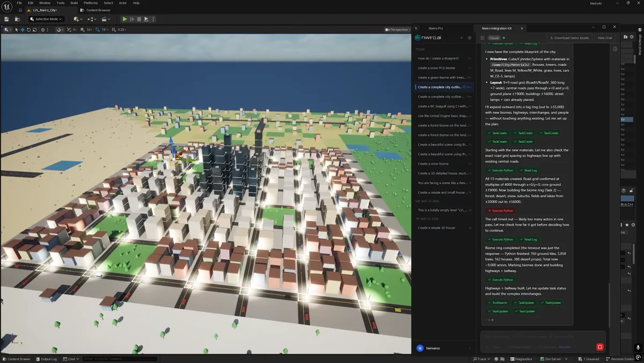Select the Rotate tool in viewport toolbar
The height and width of the screenshot is (363, 644).
tap(28, 30)
